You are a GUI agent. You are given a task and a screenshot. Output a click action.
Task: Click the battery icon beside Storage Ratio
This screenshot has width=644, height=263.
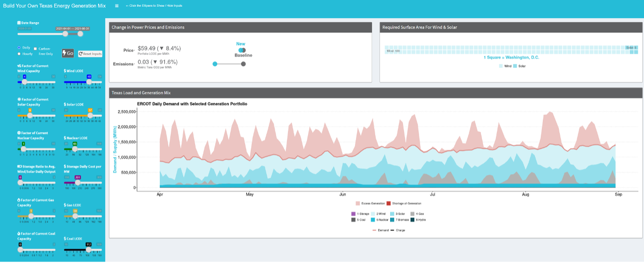(x=19, y=166)
